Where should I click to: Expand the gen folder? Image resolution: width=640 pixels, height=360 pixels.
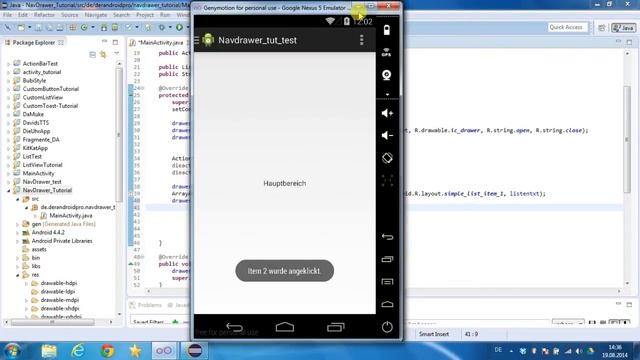(x=17, y=224)
